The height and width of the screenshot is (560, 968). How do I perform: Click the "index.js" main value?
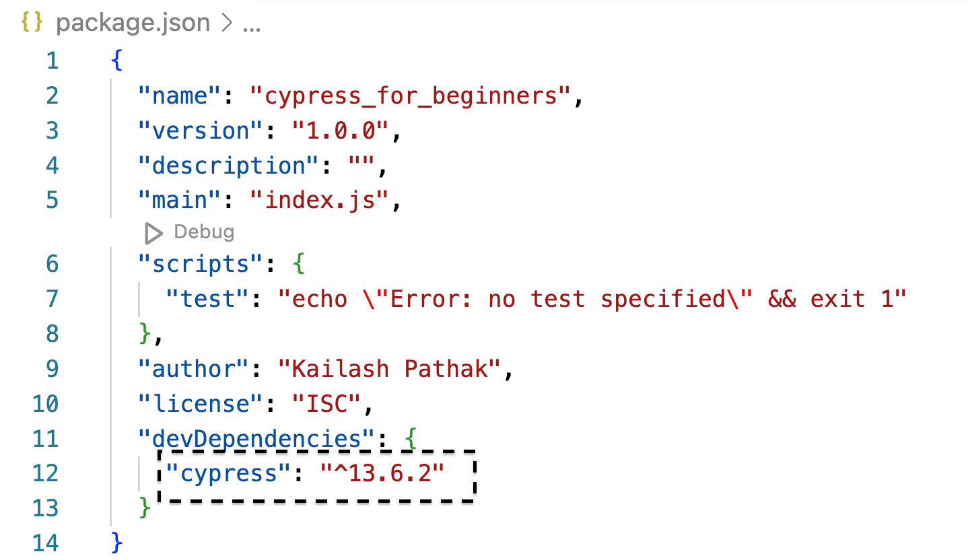coord(319,200)
